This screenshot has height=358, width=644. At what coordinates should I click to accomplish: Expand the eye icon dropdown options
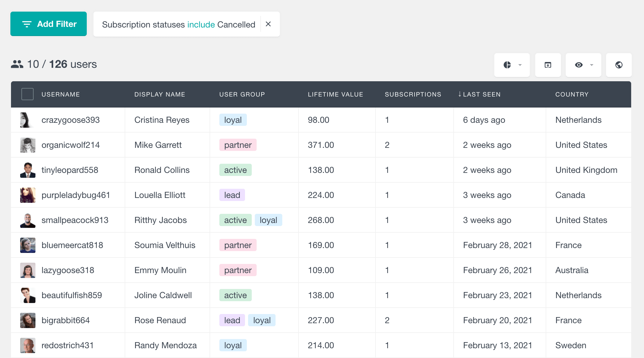(590, 65)
